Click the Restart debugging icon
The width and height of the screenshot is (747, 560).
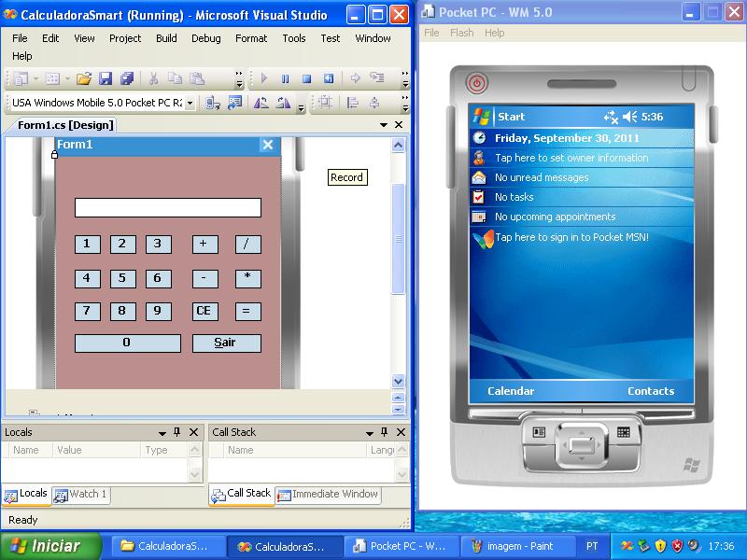coord(329,78)
